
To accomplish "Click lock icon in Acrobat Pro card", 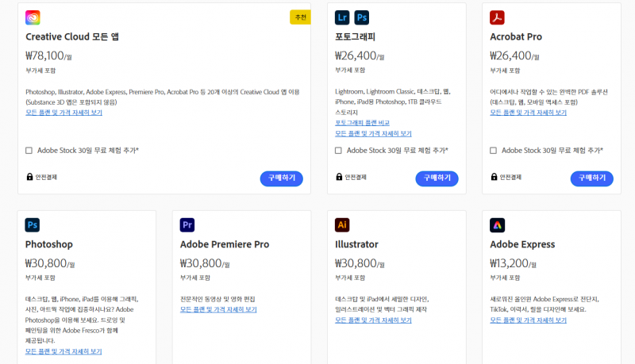I will (494, 177).
